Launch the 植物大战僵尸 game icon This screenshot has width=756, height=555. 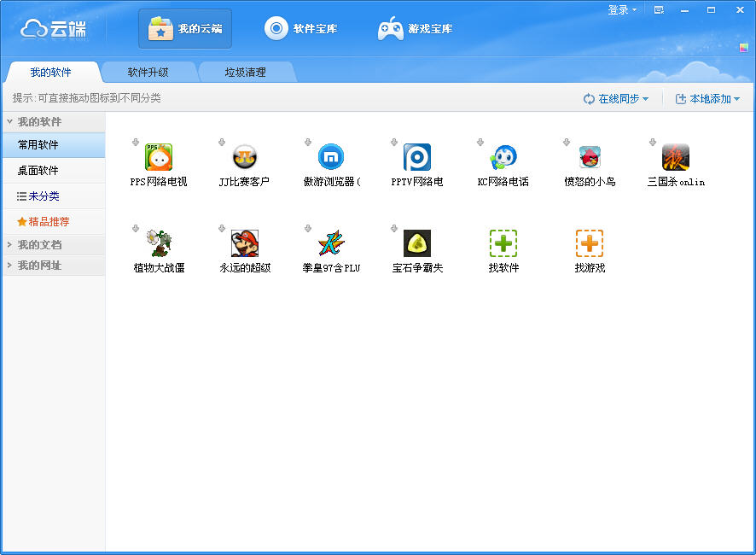(x=159, y=244)
